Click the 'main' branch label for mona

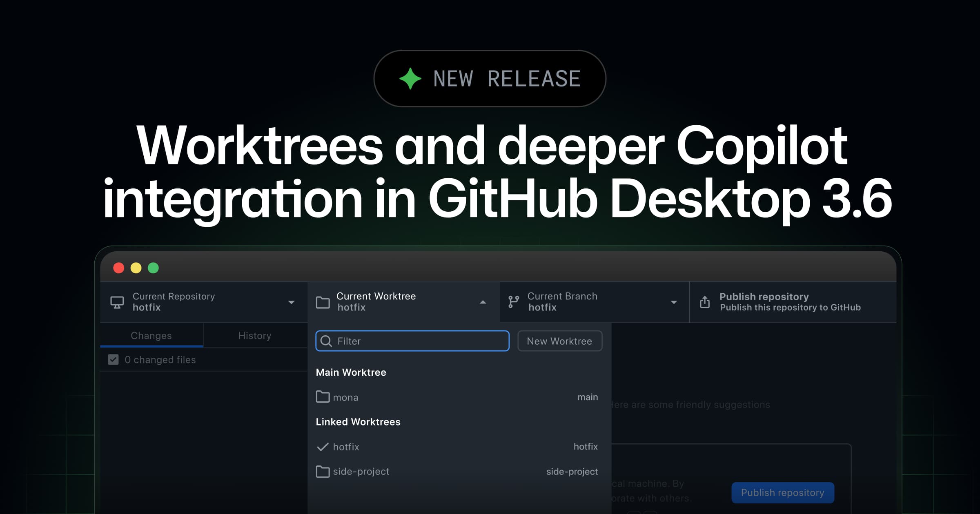click(x=588, y=397)
